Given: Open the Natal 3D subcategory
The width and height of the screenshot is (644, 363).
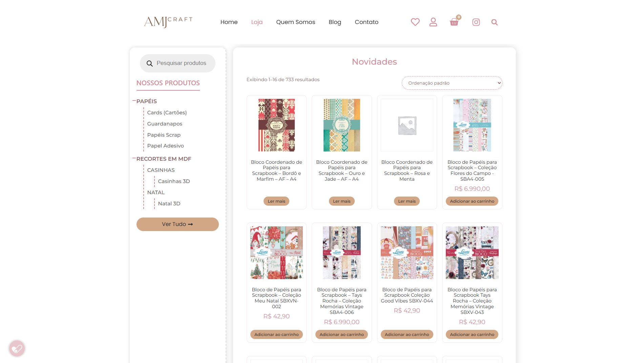Looking at the screenshot, I should tap(169, 204).
